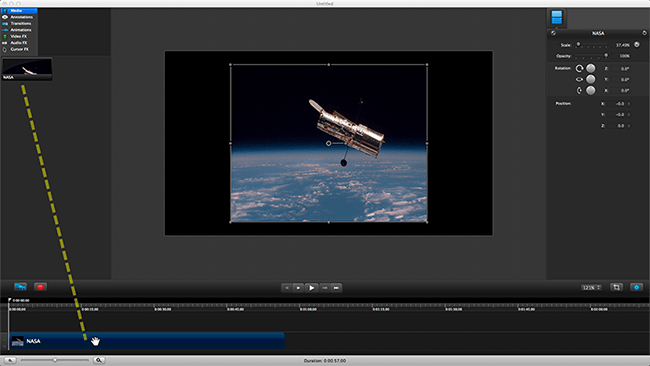This screenshot has height=366, width=650.
Task: Click the NASA properties panel header
Action: click(598, 33)
